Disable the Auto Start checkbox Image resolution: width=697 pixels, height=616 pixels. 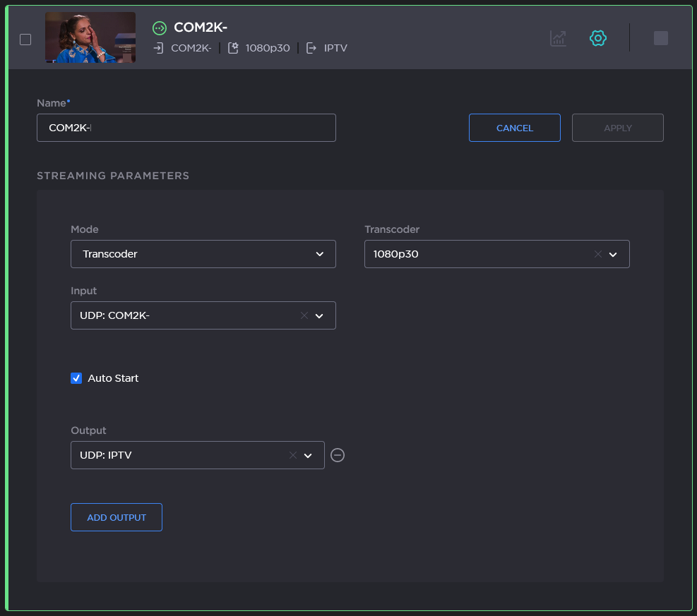tap(76, 378)
